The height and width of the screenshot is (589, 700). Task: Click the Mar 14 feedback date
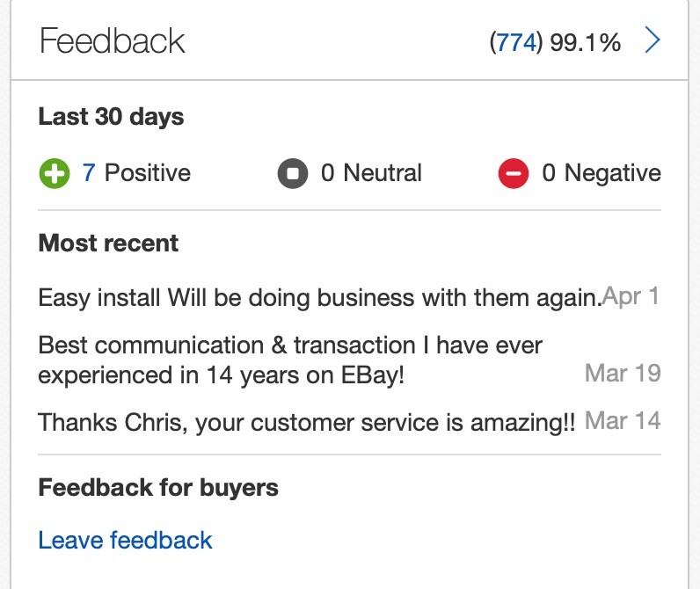pyautogui.click(x=623, y=421)
